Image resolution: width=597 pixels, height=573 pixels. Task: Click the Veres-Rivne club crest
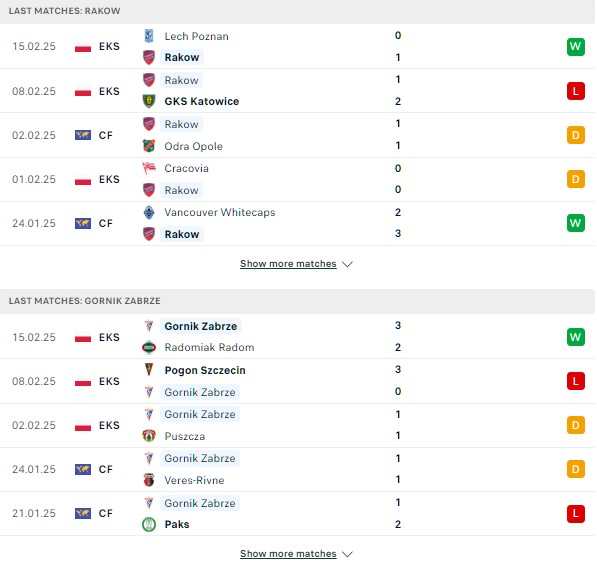(149, 480)
